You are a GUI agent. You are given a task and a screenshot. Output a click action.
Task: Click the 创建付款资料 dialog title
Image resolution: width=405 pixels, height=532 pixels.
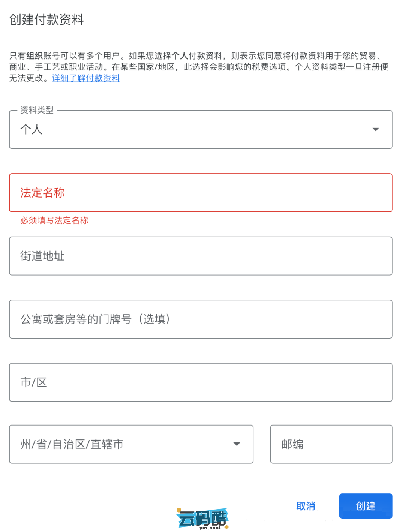pos(46,20)
